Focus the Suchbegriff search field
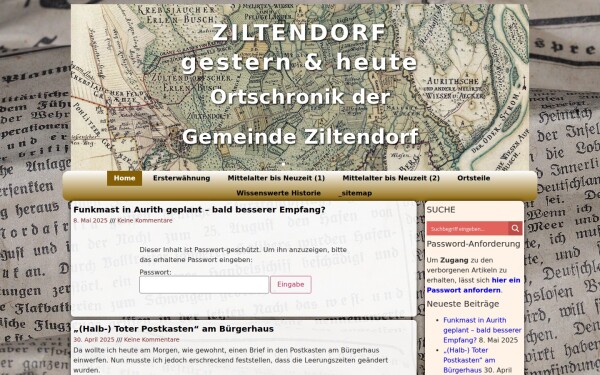 (x=468, y=228)
